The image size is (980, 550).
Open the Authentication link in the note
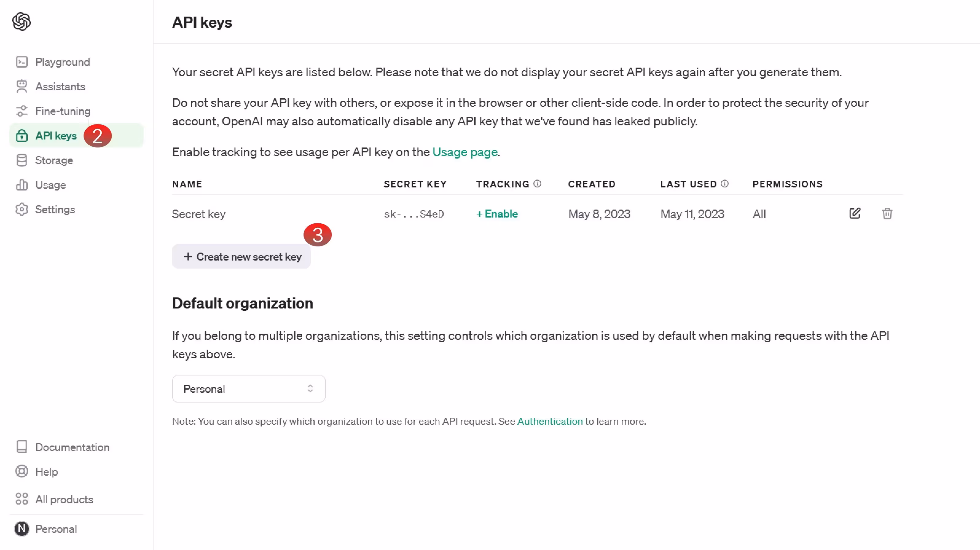[x=550, y=421]
